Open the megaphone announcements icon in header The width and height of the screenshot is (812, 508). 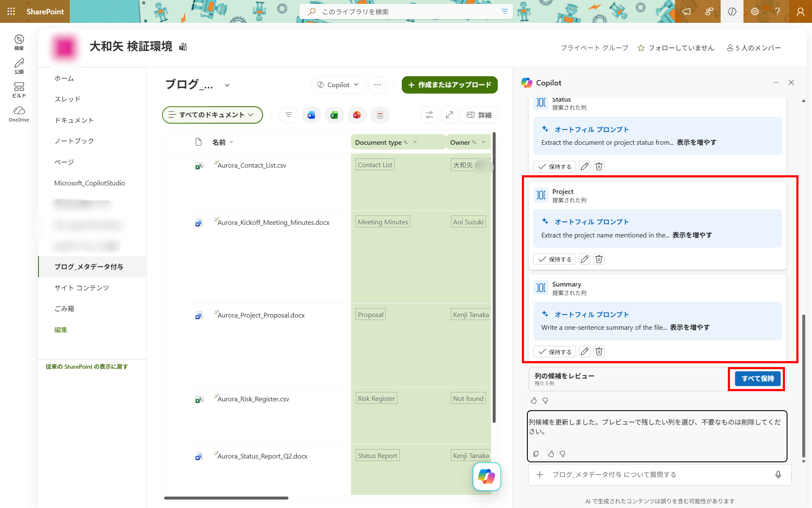[x=686, y=11]
